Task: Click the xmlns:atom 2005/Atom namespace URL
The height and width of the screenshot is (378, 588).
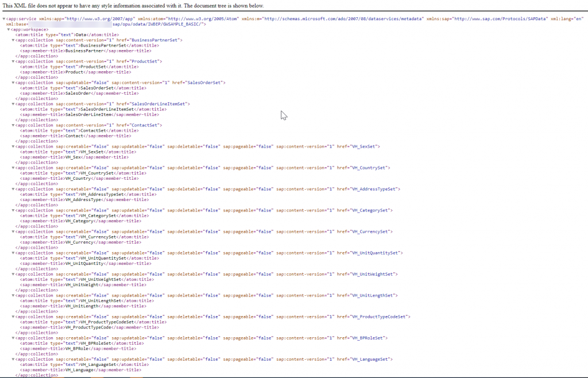Action: click(202, 19)
